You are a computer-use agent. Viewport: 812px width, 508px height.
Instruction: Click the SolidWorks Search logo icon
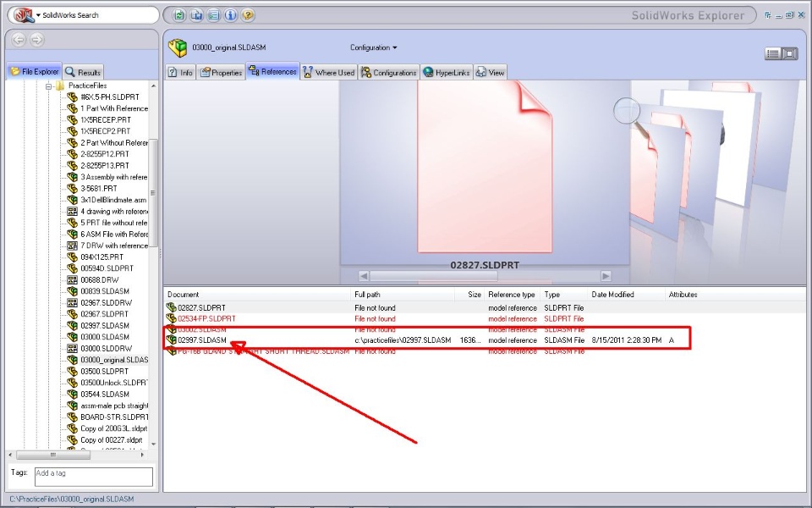click(x=24, y=15)
